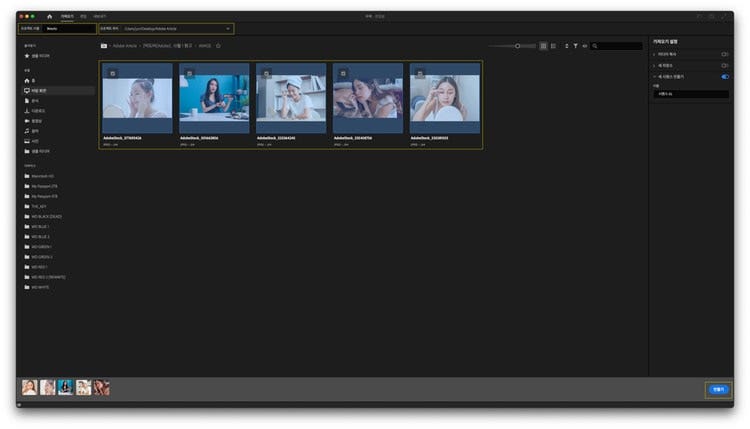The height and width of the screenshot is (429, 750).
Task: Toggle selection checkbox on fourth woman-lying clip
Action: click(x=343, y=74)
